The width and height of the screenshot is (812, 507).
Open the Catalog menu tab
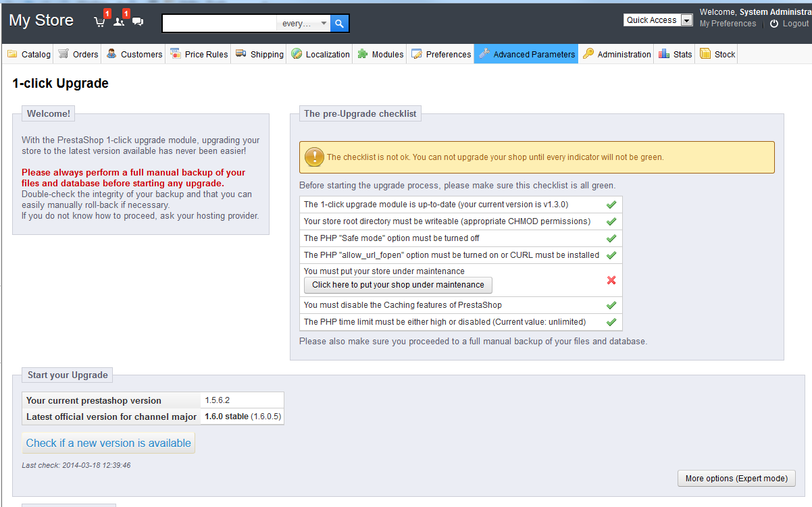pyautogui.click(x=29, y=54)
